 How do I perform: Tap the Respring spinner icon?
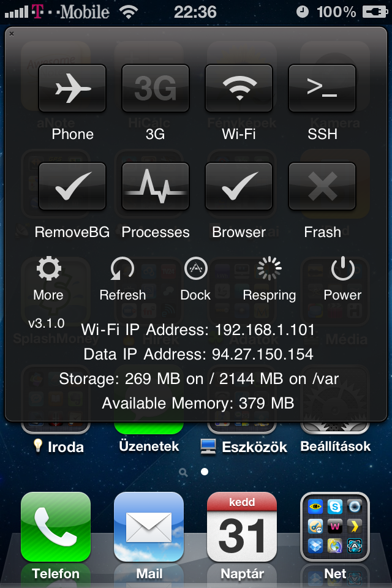click(x=269, y=269)
